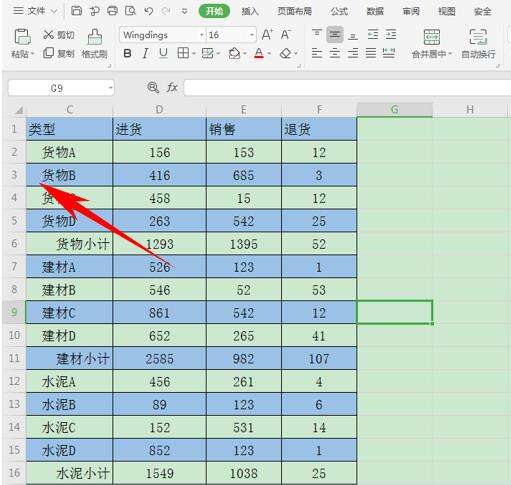Click the Increase font size icon

[x=267, y=35]
